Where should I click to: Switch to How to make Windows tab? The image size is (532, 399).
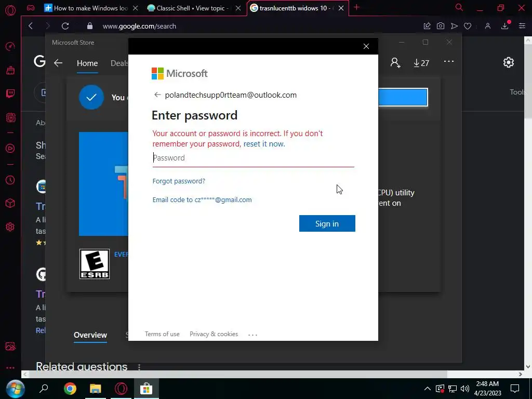coord(87,8)
